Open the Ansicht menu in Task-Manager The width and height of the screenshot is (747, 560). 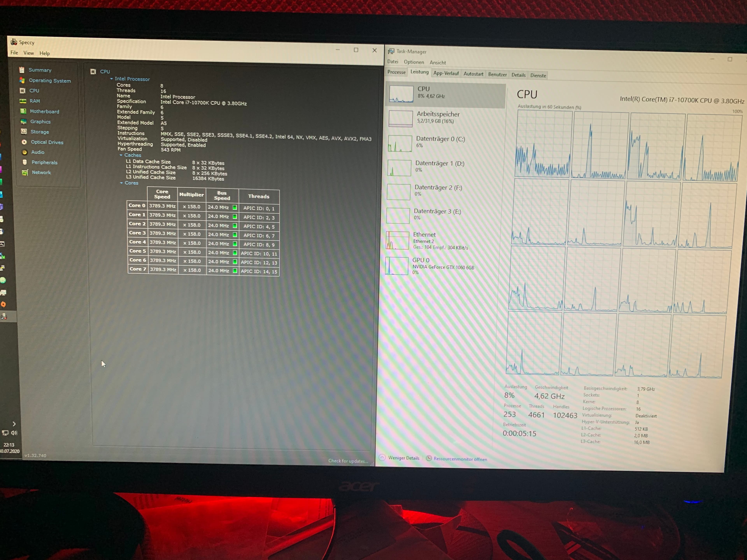pyautogui.click(x=438, y=62)
